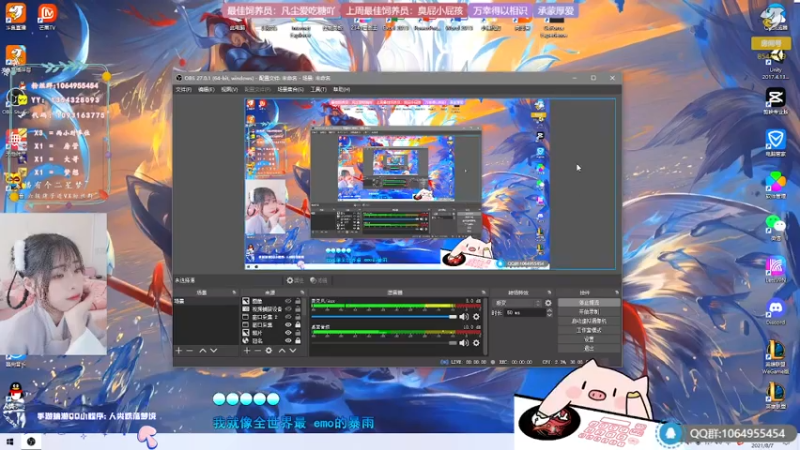Click 退出 button in Controls panel
800x450 pixels.
[x=589, y=348]
